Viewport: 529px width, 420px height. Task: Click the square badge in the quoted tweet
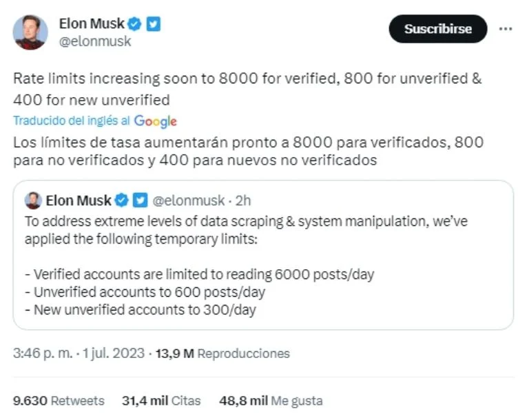[140, 201]
